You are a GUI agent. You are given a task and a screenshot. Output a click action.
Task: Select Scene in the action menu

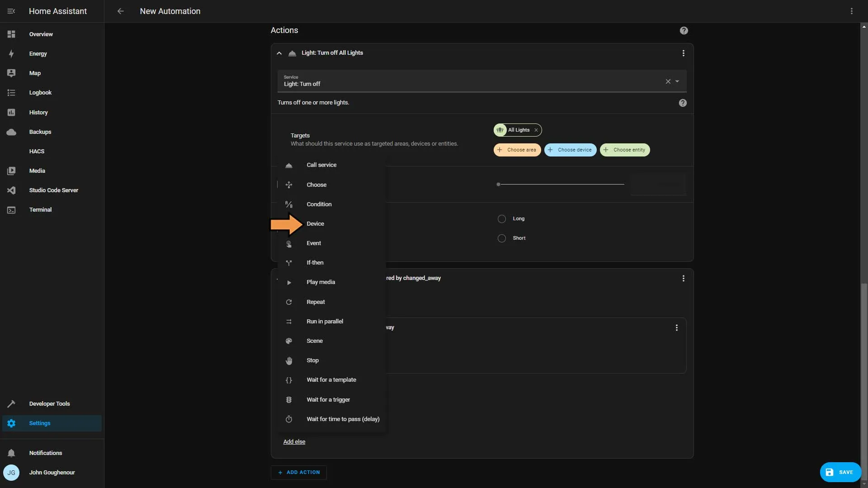332,341
